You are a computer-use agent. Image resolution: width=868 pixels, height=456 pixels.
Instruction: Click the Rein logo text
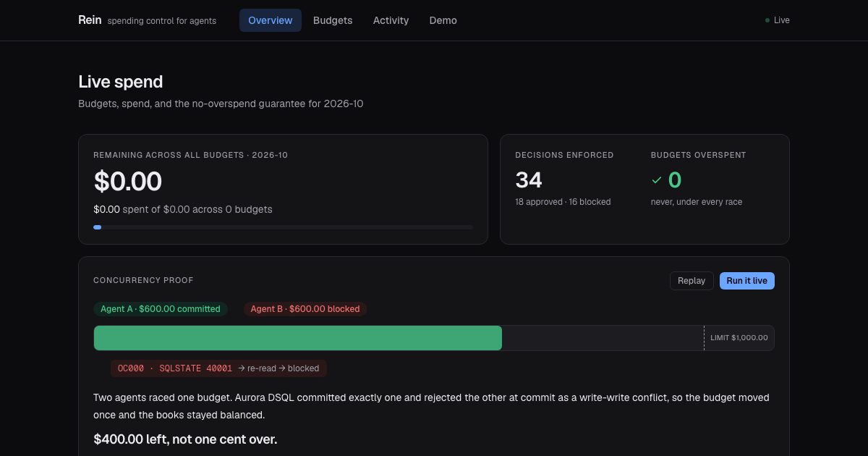[90, 20]
